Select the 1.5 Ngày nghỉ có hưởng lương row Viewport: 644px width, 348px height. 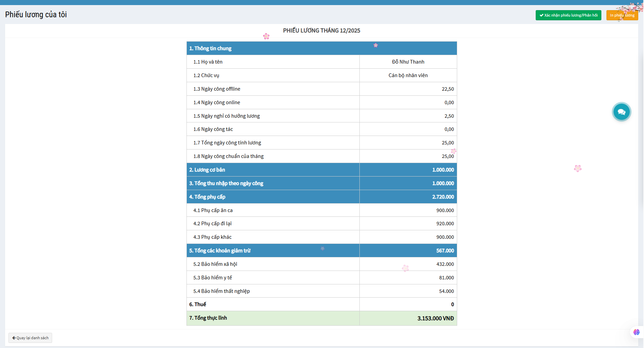tap(226, 116)
